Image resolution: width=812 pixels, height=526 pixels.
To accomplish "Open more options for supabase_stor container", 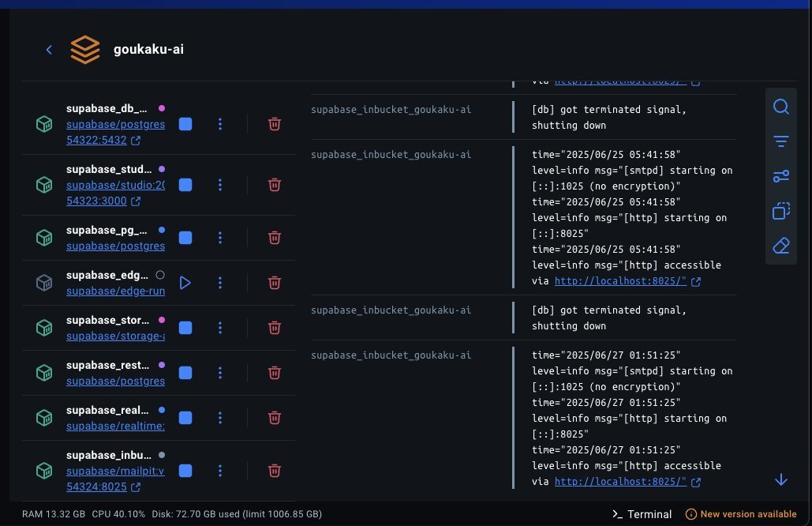I will point(220,328).
